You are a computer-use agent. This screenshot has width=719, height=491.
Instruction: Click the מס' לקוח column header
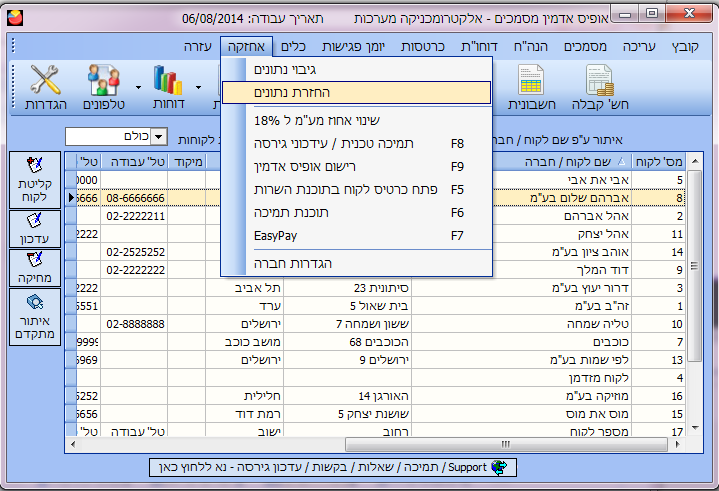[x=658, y=161]
